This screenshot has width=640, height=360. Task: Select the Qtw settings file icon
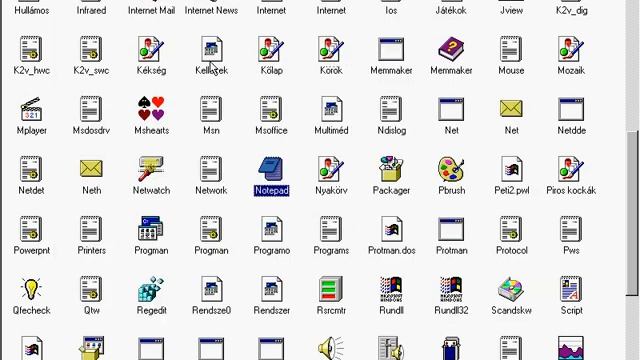pos(91,289)
